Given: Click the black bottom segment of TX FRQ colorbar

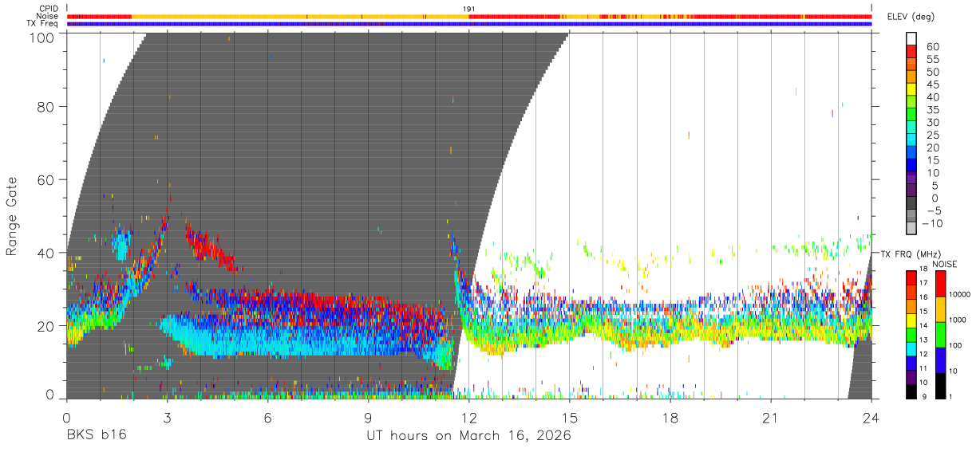Looking at the screenshot, I should (x=911, y=391).
